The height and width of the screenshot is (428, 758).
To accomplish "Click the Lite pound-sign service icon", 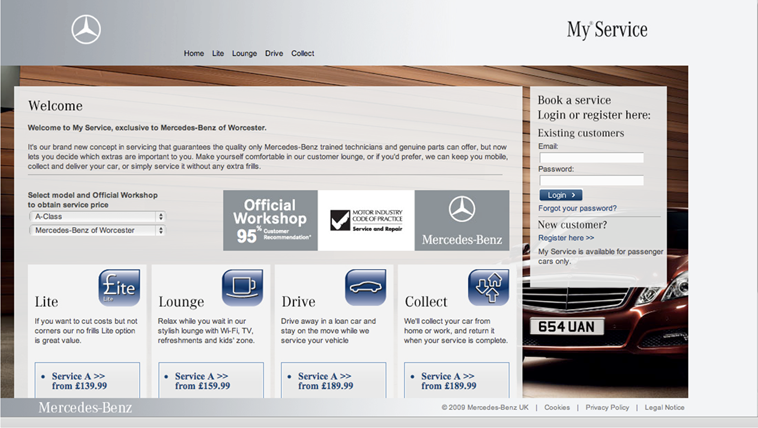I will [118, 287].
